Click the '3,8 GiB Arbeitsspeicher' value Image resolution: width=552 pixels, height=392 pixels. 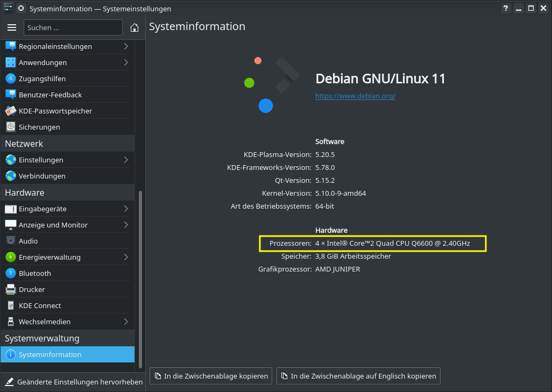353,256
